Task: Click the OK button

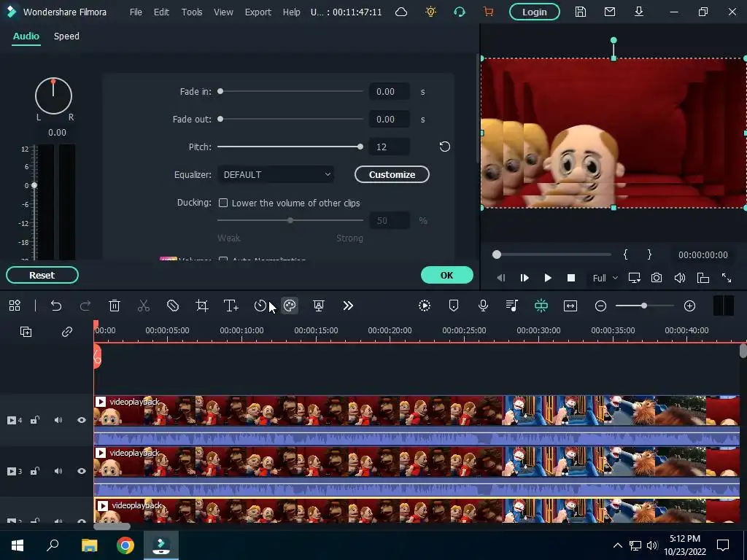Action: [x=447, y=275]
